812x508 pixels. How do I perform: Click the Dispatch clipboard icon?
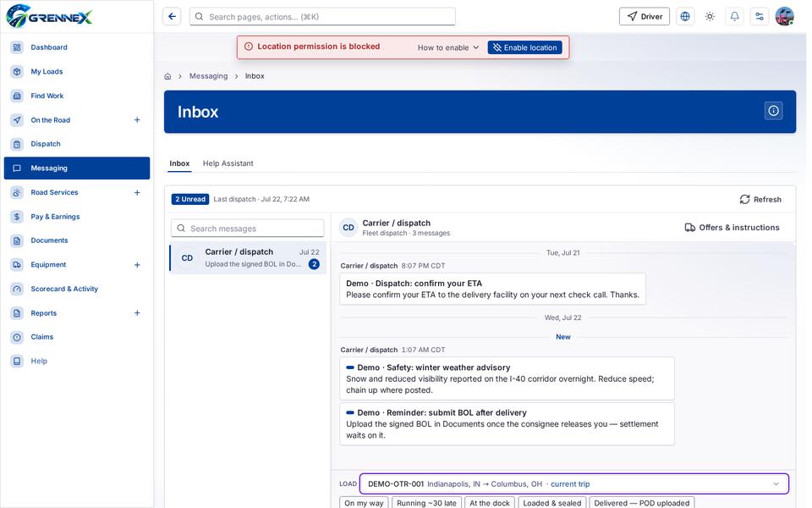point(17,144)
